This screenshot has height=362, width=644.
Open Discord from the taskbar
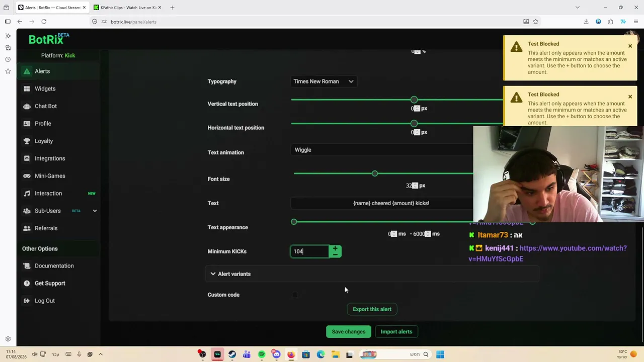pyautogui.click(x=276, y=354)
